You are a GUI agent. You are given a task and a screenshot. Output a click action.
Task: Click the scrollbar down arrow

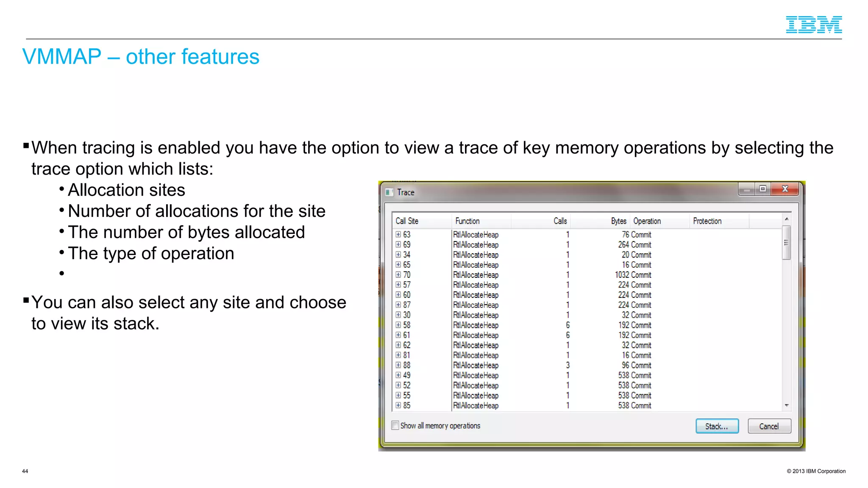[787, 405]
